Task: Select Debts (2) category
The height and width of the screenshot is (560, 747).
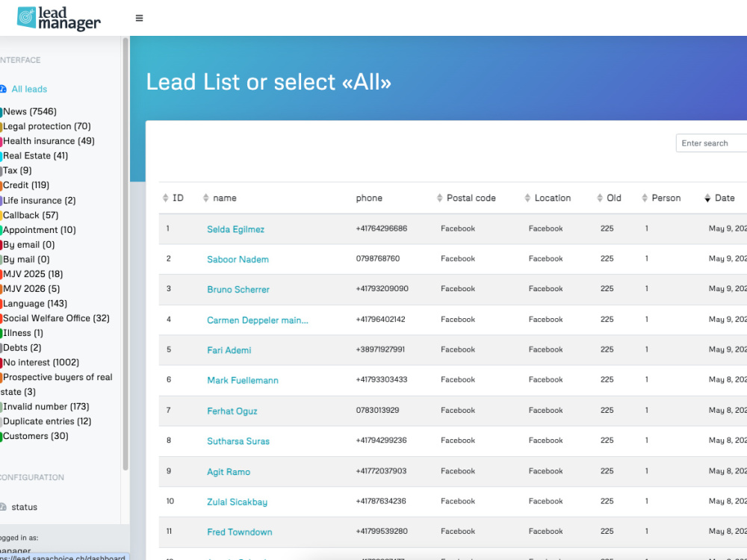Action: [22, 348]
